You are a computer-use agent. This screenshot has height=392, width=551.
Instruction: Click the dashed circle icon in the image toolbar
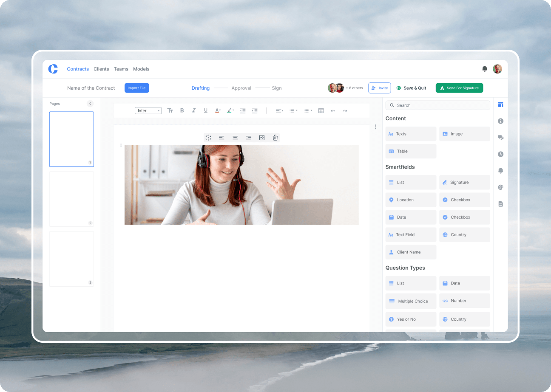[x=208, y=138]
